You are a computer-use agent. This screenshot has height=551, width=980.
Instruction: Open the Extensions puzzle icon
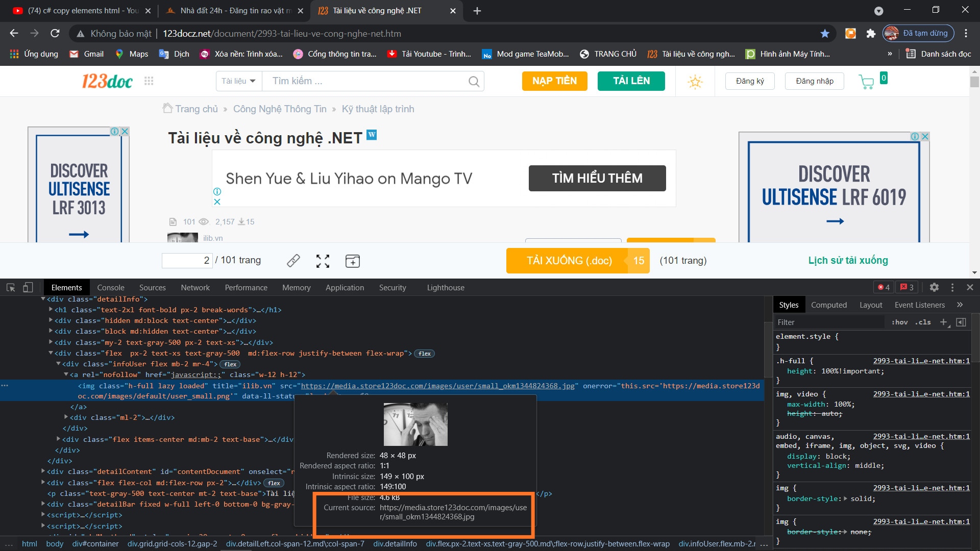871,33
